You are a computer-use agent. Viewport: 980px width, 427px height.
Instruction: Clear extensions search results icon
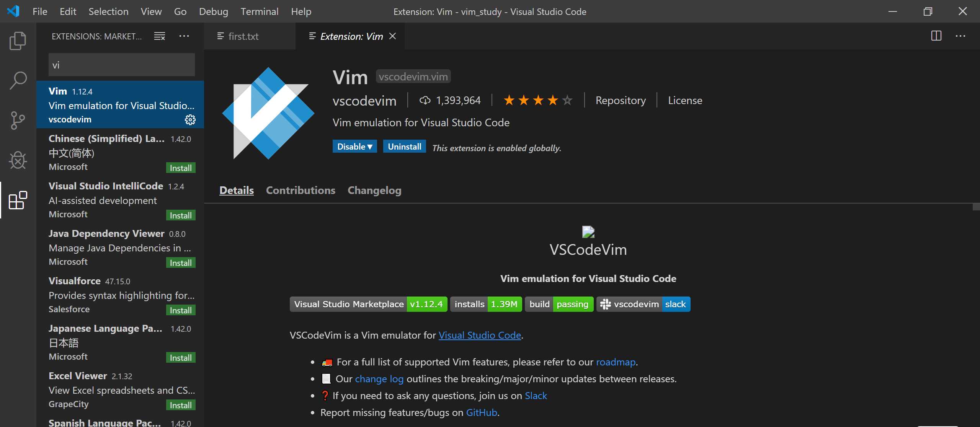point(160,36)
